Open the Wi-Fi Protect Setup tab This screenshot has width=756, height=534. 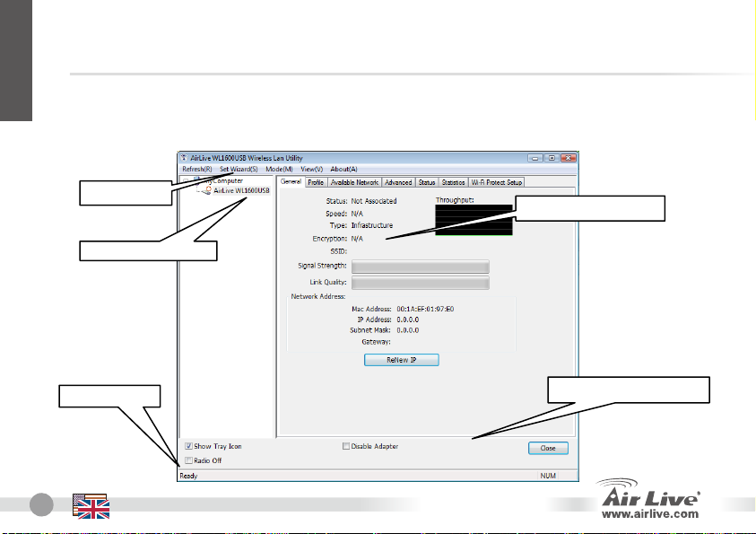[x=496, y=182]
